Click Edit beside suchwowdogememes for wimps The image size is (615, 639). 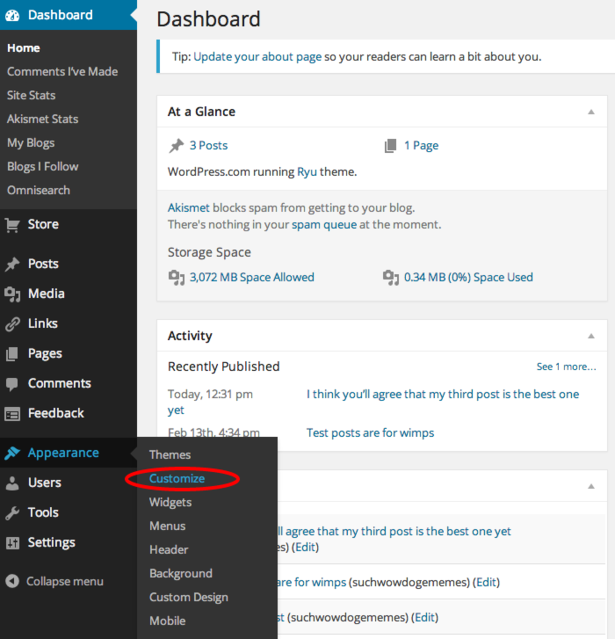tap(486, 582)
